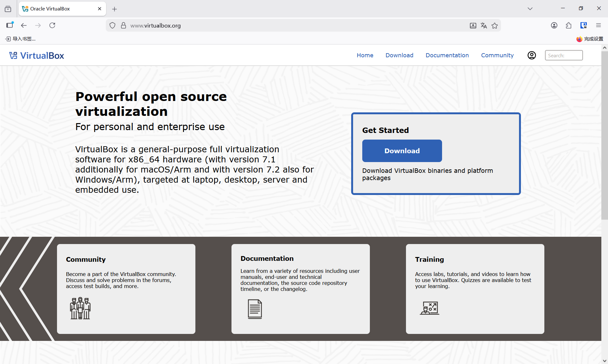Open the Firefox hamburger menu

[598, 25]
